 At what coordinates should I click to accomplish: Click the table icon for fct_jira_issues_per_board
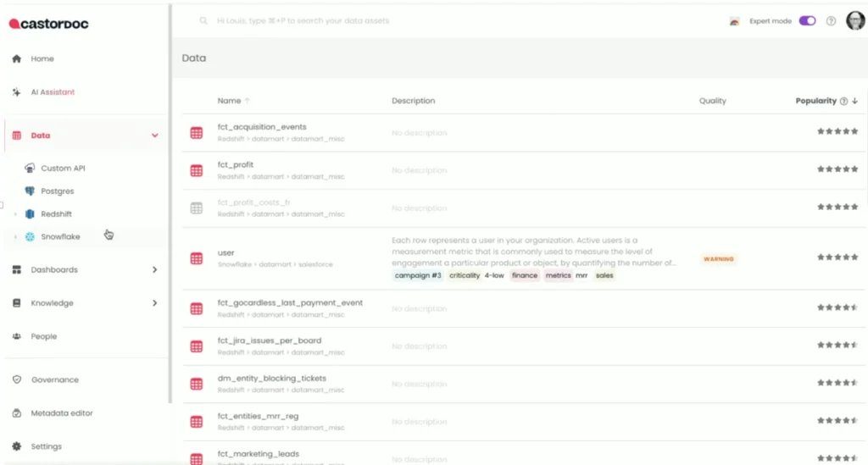click(x=197, y=346)
